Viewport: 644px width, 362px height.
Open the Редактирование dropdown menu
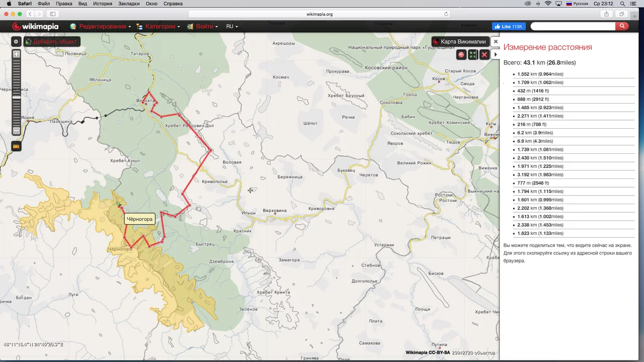tap(101, 26)
